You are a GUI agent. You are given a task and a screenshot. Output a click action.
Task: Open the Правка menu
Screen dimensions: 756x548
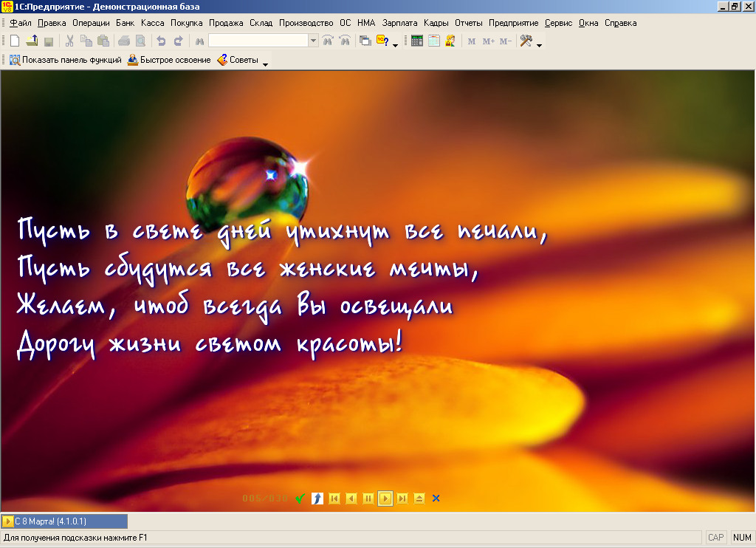pos(52,23)
